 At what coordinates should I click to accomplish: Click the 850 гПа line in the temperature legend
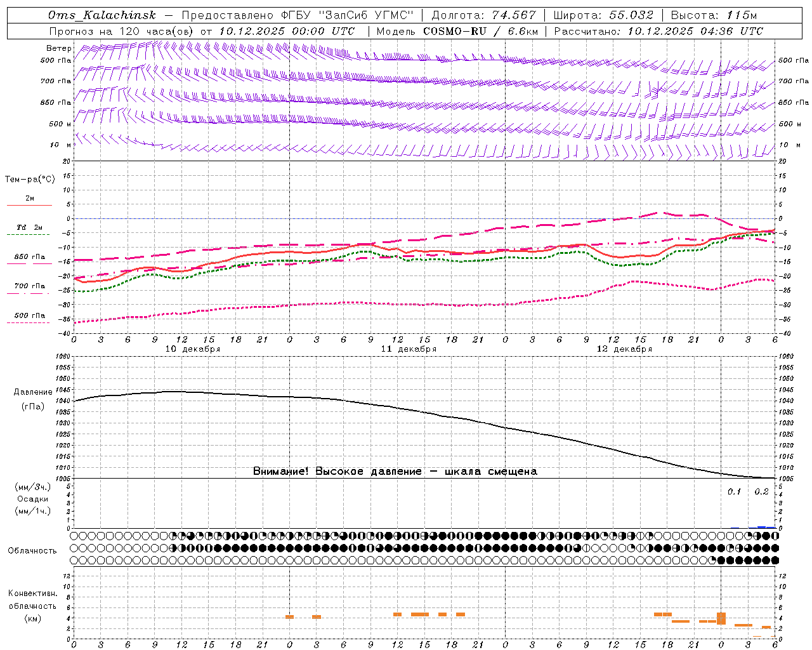[29, 263]
